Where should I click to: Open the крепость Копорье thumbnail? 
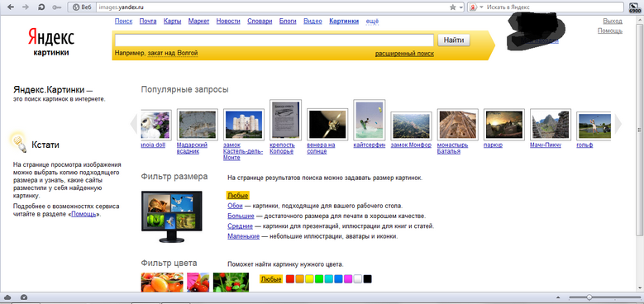click(285, 120)
